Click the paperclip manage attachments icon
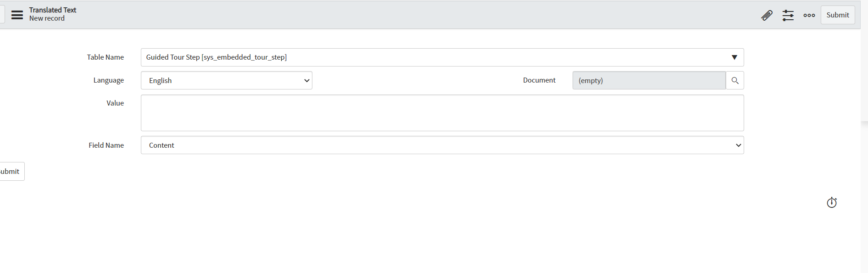Screen dimensions: 868x273 coord(767,15)
